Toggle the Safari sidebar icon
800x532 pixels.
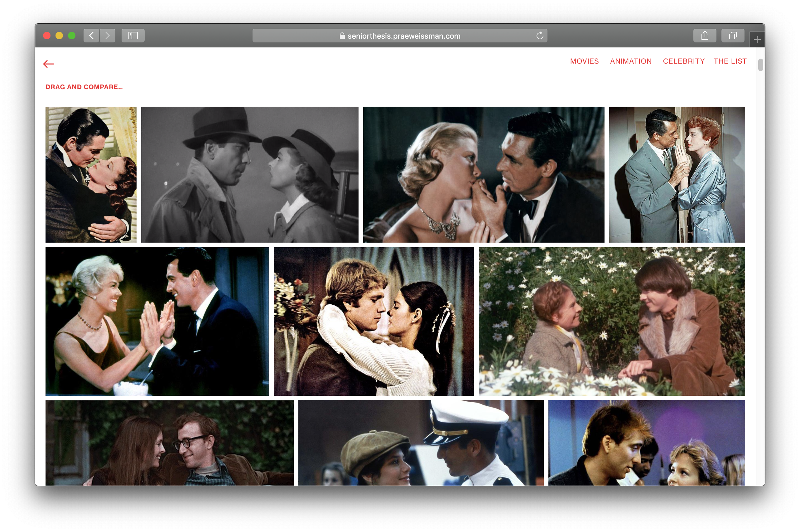(x=133, y=36)
